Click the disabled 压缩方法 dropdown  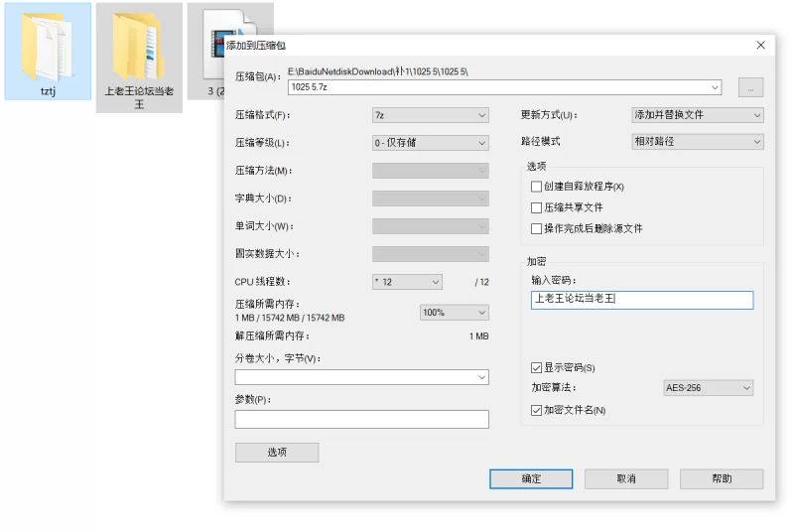pos(430,171)
